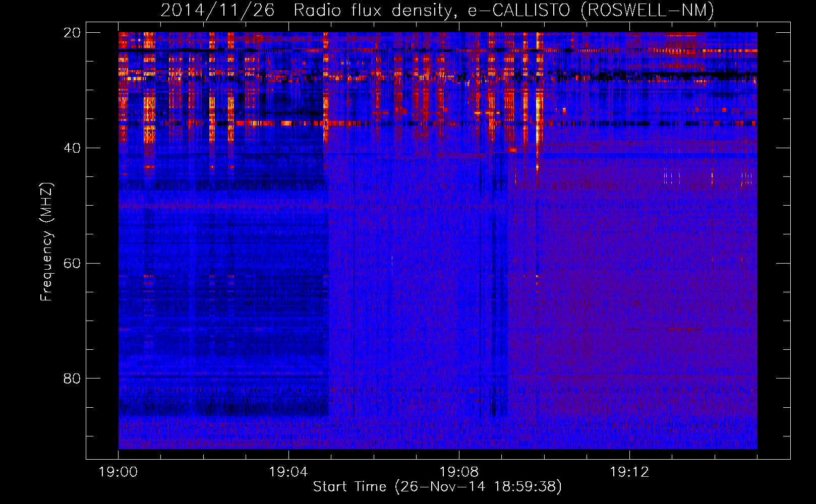
Task: Click the 19:08 time tick label
Action: click(x=459, y=472)
